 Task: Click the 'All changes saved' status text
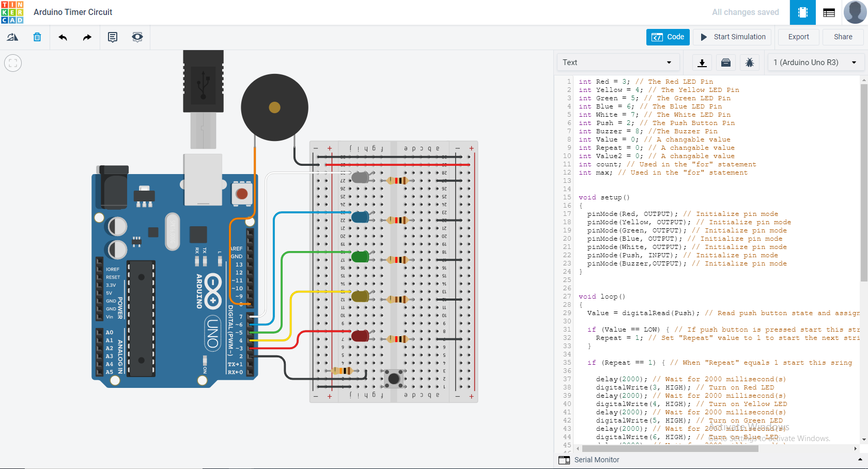click(x=745, y=12)
